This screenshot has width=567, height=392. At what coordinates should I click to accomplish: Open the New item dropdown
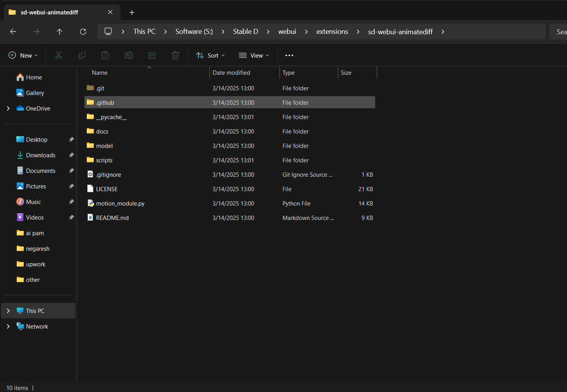(x=23, y=55)
